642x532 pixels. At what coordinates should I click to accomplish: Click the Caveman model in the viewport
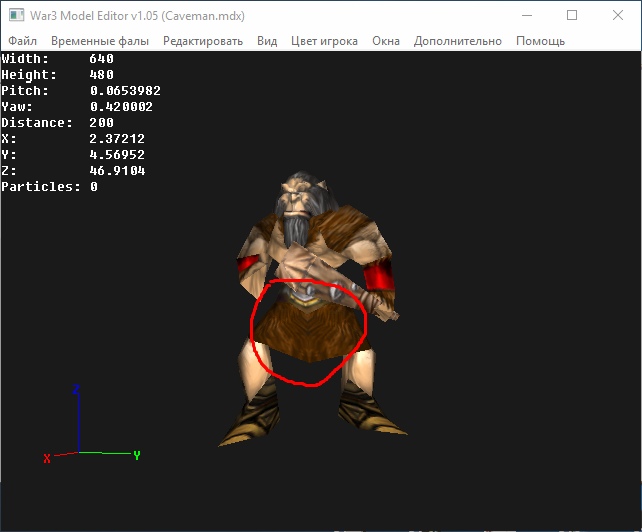click(314, 309)
